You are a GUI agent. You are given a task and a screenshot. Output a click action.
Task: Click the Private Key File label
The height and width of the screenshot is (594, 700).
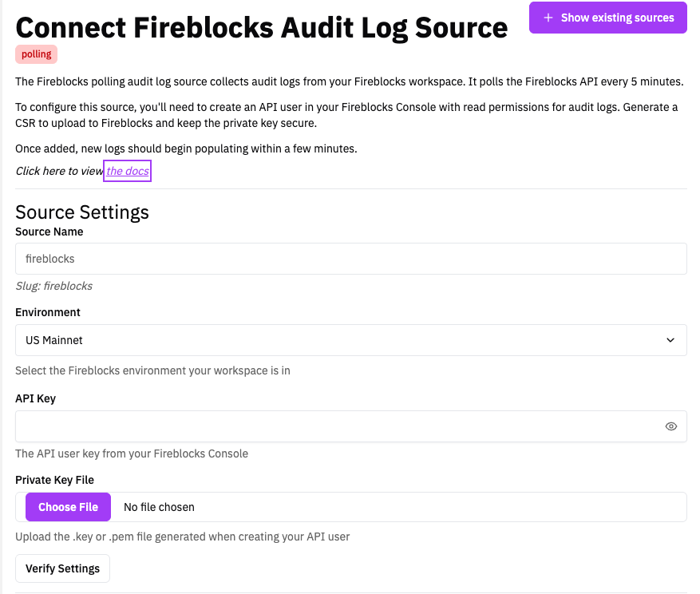(54, 480)
